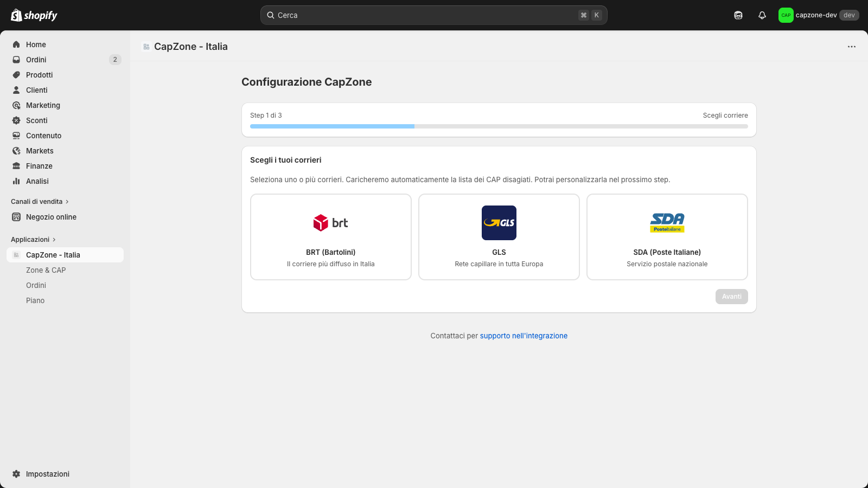Select the SDA (Poste Italiane) courier card
The height and width of the screenshot is (488, 868).
(x=667, y=237)
